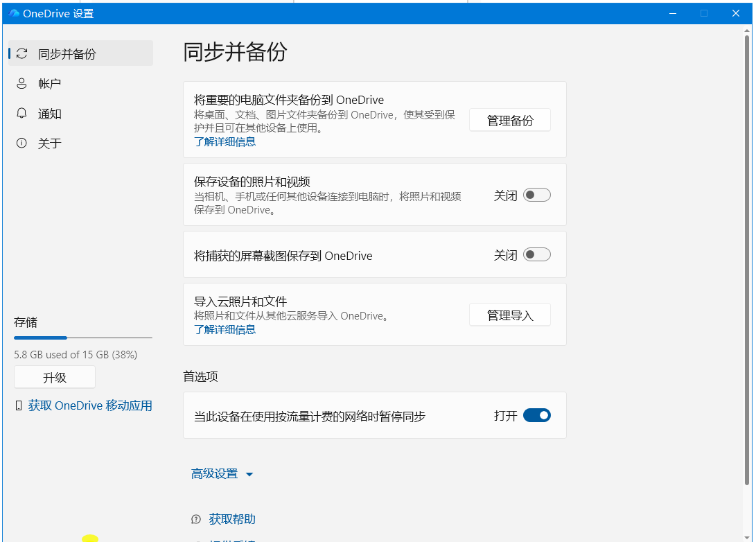Click the sync arrows icon in sidebar
This screenshot has width=756, height=542.
coord(21,53)
